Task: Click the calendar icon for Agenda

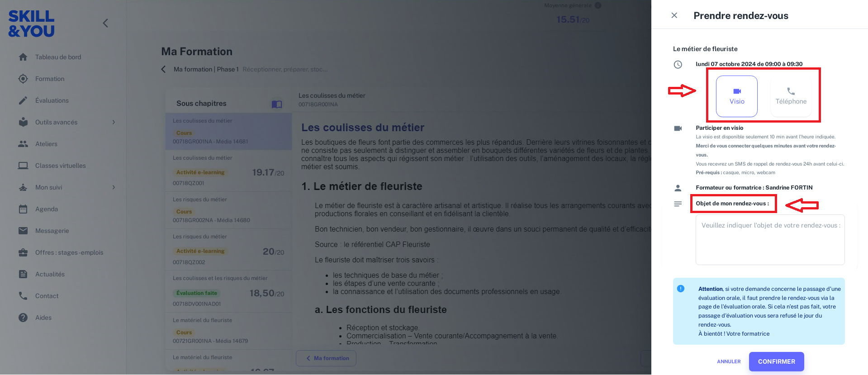Action: 23,209
